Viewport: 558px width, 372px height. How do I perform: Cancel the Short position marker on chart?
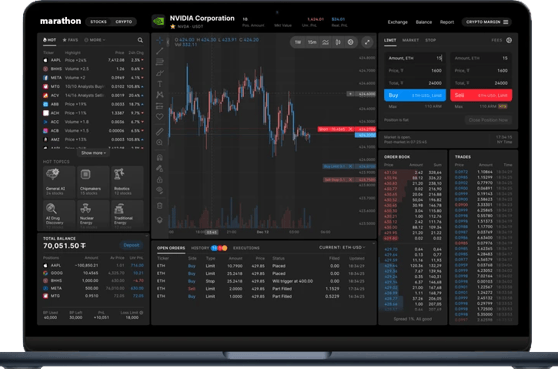[350, 129]
